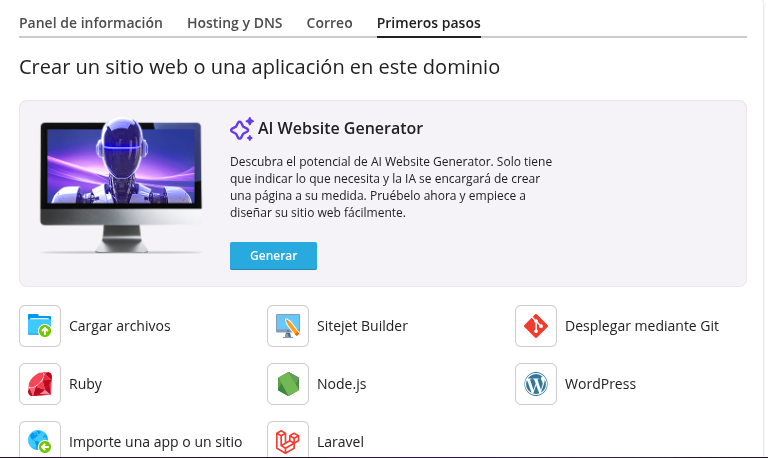Click the green Node.js hexagon icon
Screen dimensions: 768x458
(x=288, y=384)
